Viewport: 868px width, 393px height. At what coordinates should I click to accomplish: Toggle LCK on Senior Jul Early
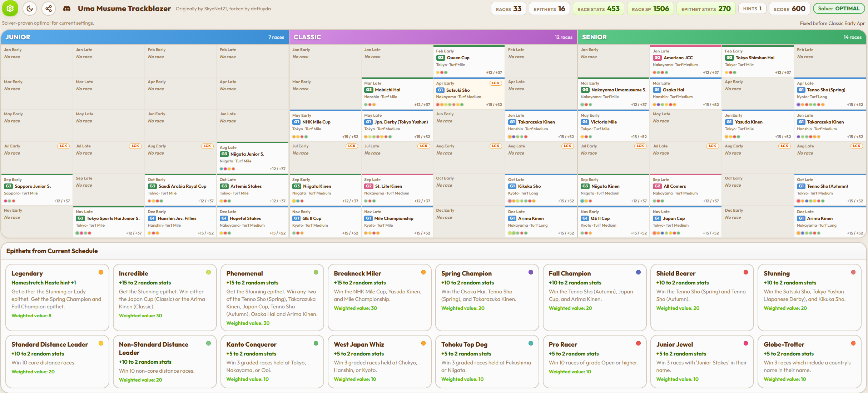coord(640,146)
